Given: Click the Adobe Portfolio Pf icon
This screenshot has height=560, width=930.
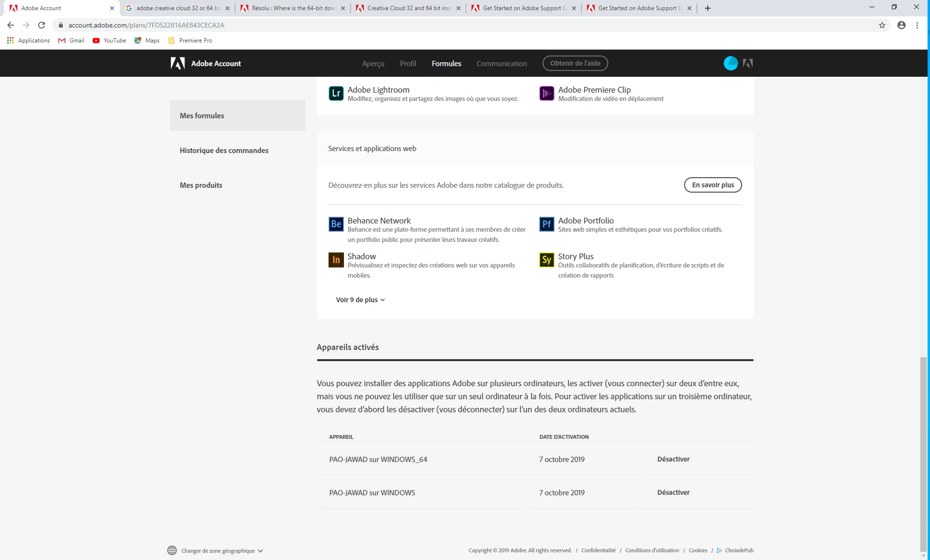Looking at the screenshot, I should pos(546,224).
